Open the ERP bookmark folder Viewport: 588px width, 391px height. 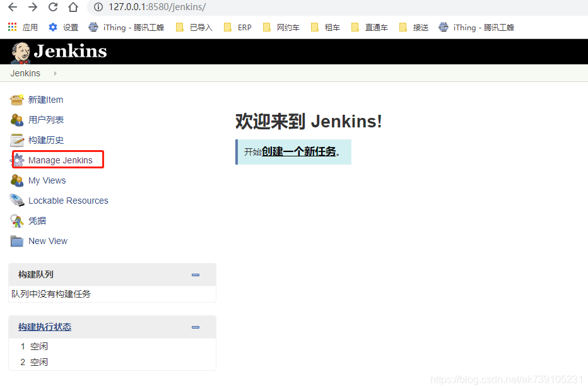pos(238,27)
